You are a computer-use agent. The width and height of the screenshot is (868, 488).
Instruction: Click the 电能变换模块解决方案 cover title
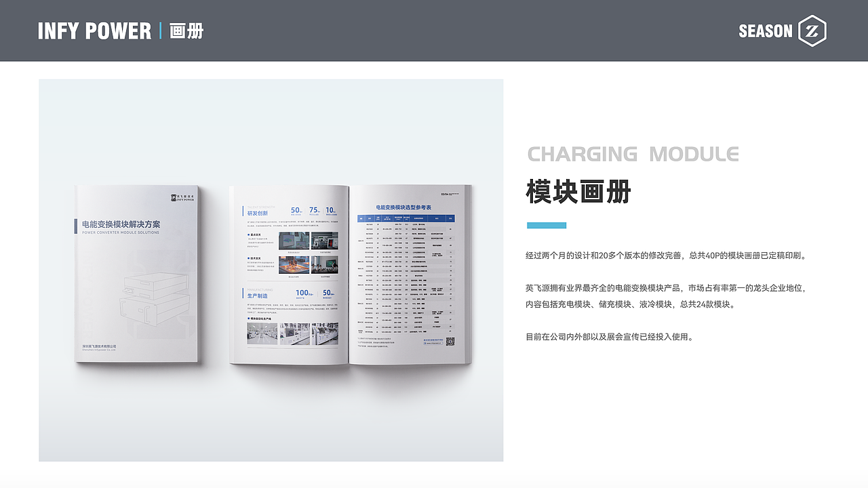pos(122,222)
